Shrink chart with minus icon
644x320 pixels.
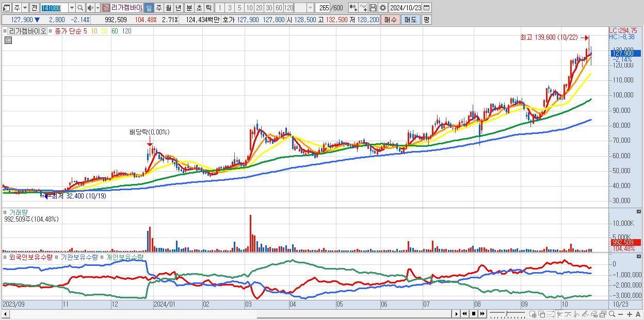621,314
